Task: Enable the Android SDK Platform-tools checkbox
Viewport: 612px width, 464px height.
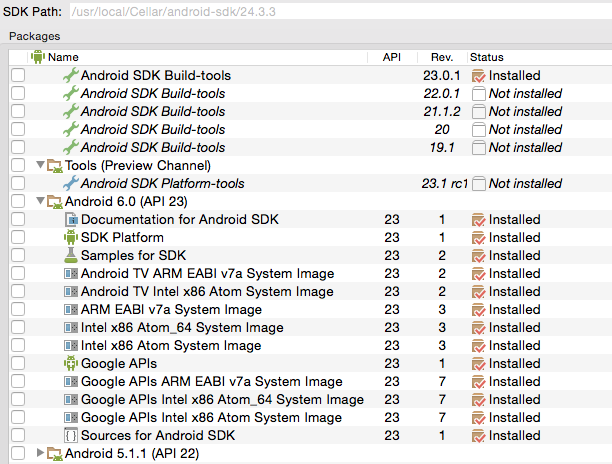Action: pos(18,183)
